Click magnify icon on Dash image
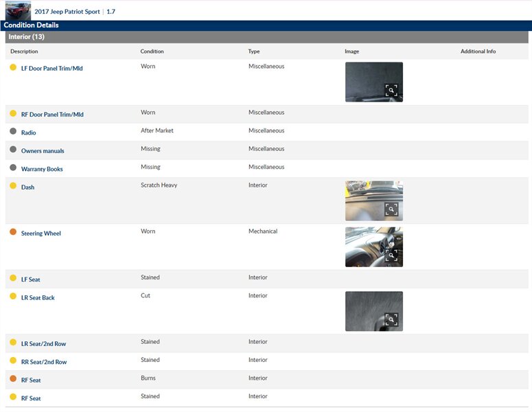 [x=391, y=209]
